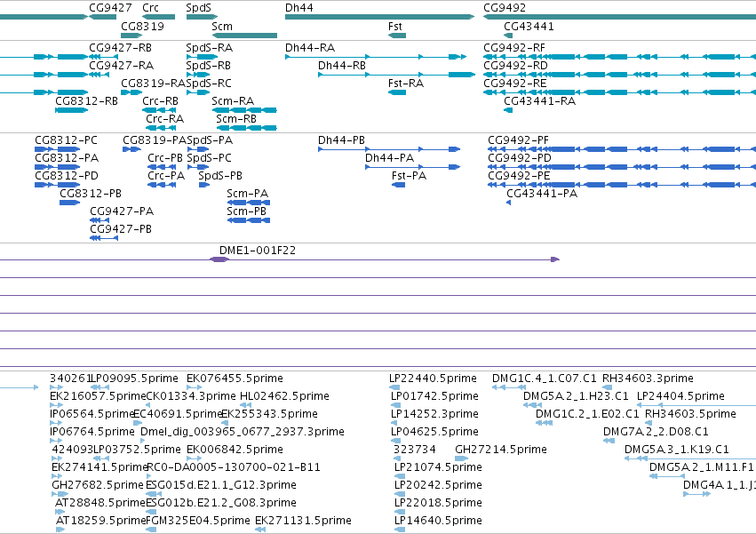Select the Dh44 gene bar
The width and height of the screenshot is (756, 534).
tap(379, 17)
